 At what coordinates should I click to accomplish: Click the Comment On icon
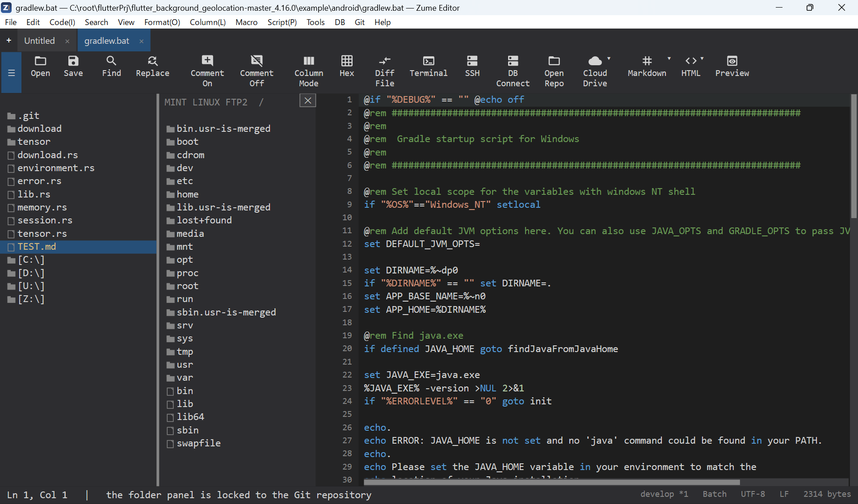(207, 71)
